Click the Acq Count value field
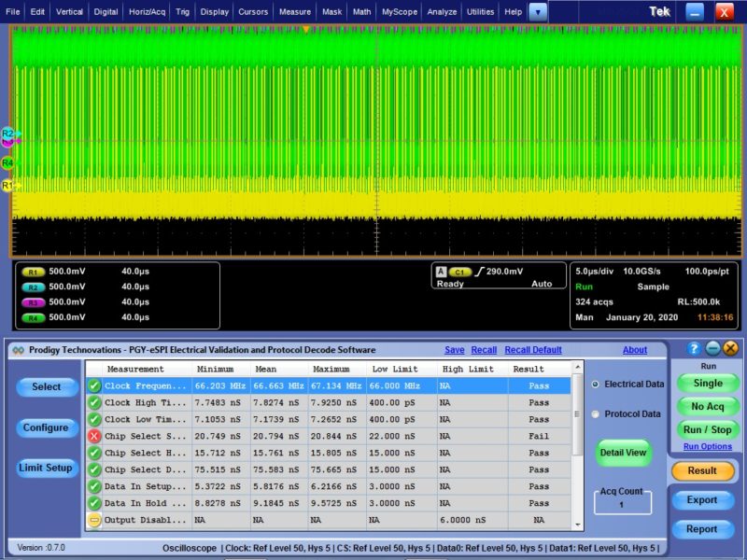The height and width of the screenshot is (560, 747). (621, 502)
